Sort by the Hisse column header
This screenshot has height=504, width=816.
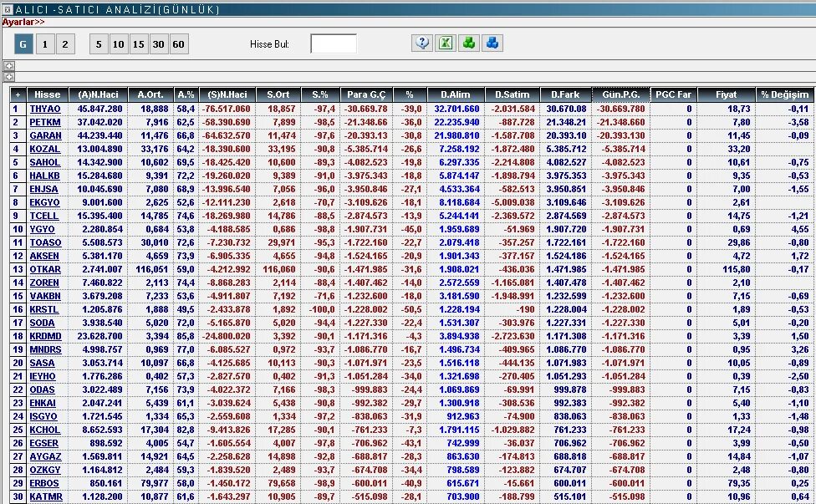[x=48, y=94]
